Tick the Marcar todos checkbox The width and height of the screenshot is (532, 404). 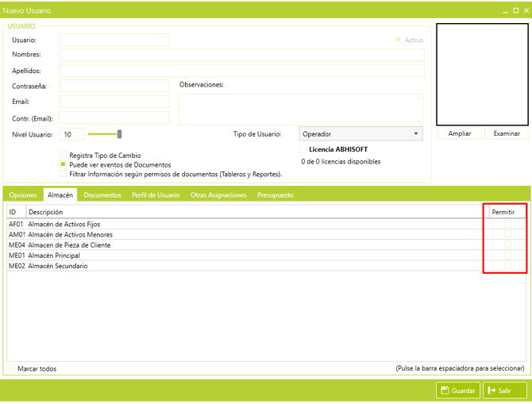tap(12, 368)
